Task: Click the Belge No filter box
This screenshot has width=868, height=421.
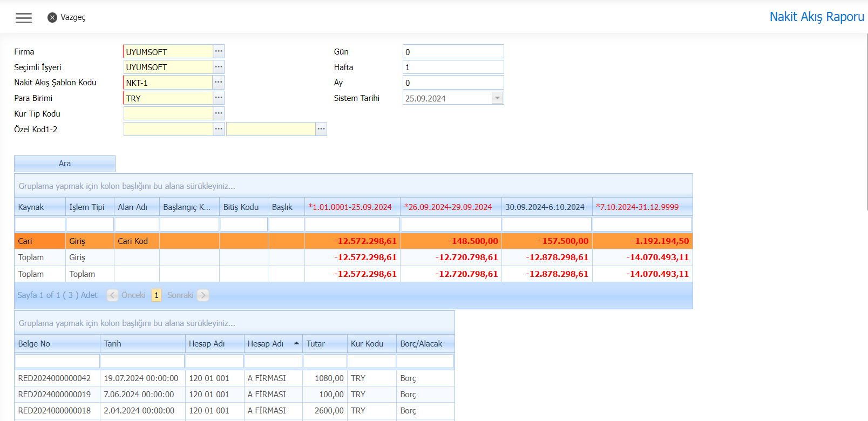Action: (57, 361)
